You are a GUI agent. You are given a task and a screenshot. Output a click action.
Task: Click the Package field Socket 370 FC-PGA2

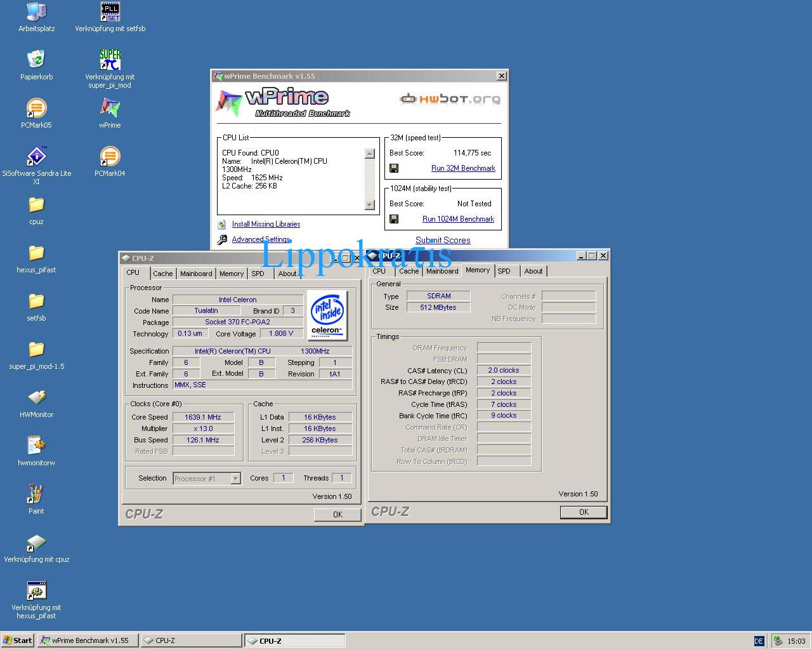tap(238, 322)
